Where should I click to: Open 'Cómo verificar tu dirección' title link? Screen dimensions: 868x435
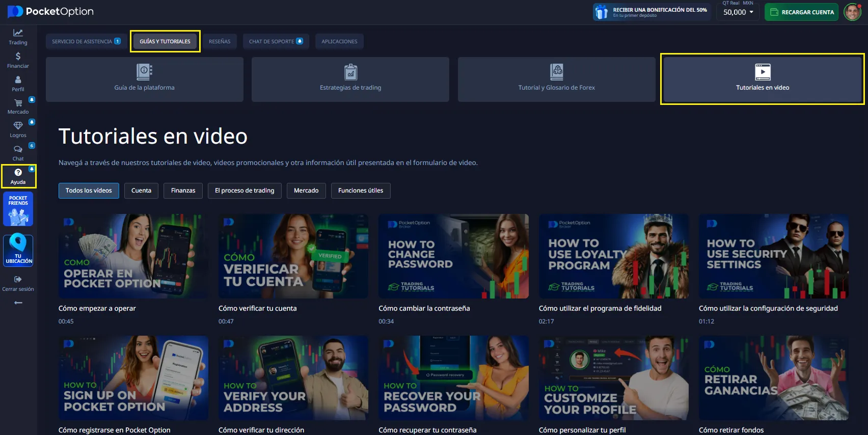point(261,430)
